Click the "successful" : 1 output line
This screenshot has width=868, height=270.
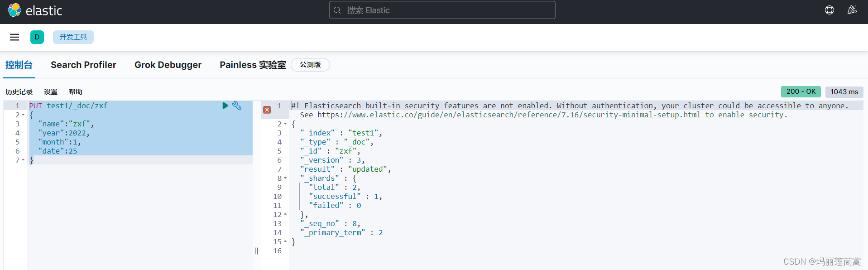[345, 196]
